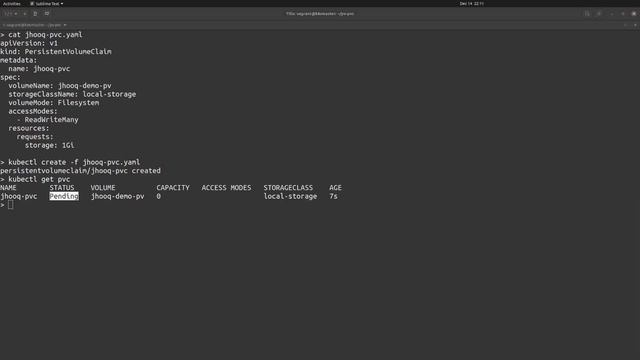This screenshot has width=640, height=360.
Task: Click the add terminal right split icon
Action: 35,13
